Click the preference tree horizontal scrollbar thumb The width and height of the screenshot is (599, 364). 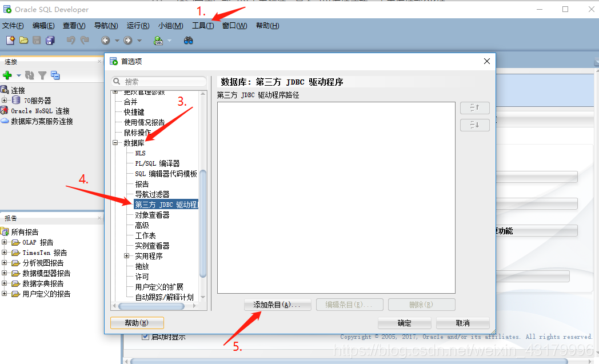coord(151,306)
